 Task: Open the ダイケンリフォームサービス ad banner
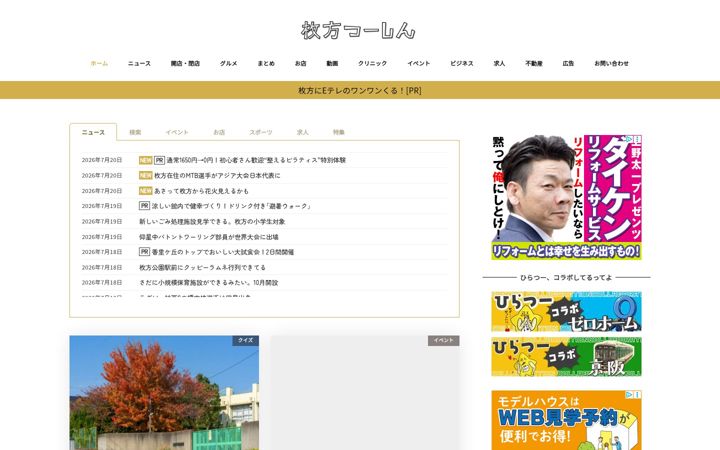[x=566, y=197]
